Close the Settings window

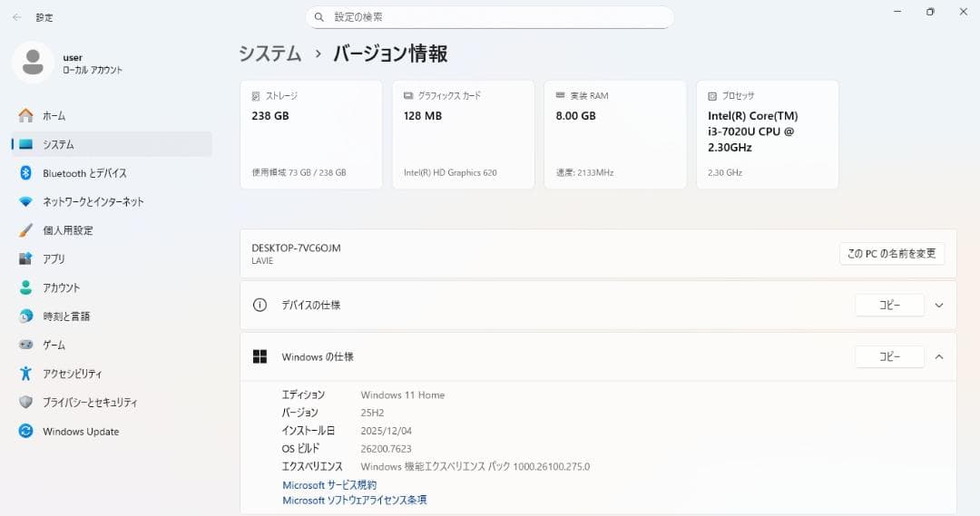click(x=963, y=12)
